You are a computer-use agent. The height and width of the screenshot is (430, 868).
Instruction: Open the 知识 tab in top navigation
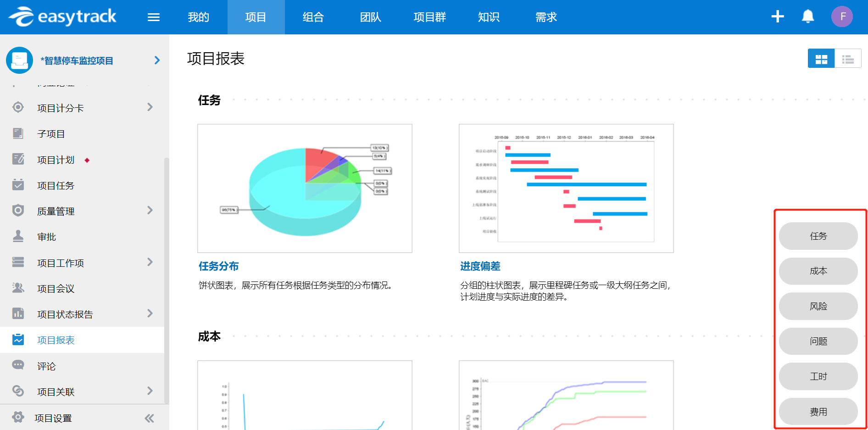[x=489, y=17]
